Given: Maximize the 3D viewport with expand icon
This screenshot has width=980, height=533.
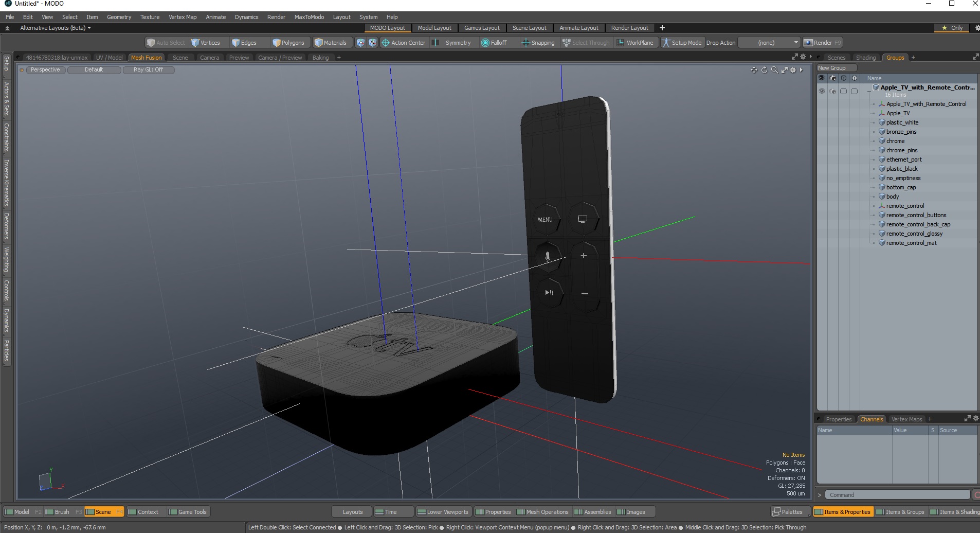Looking at the screenshot, I should point(784,70).
